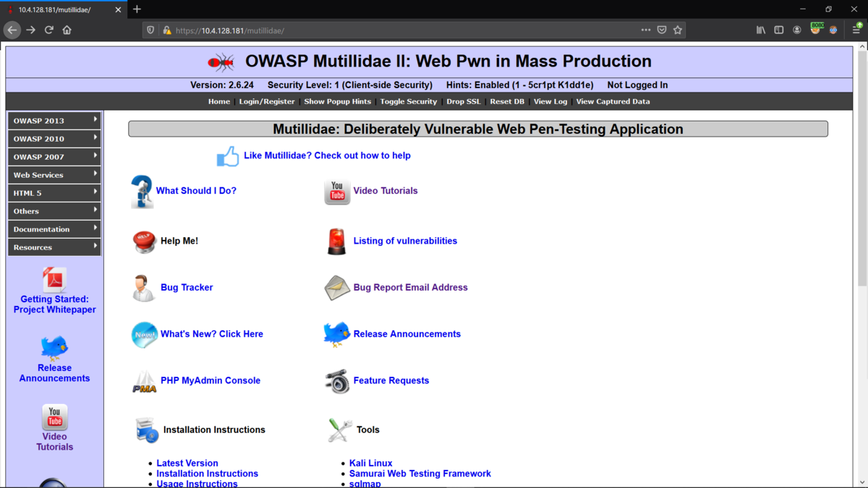Click the Pocket save icon in address bar
The width and height of the screenshot is (868, 488).
tap(662, 30)
